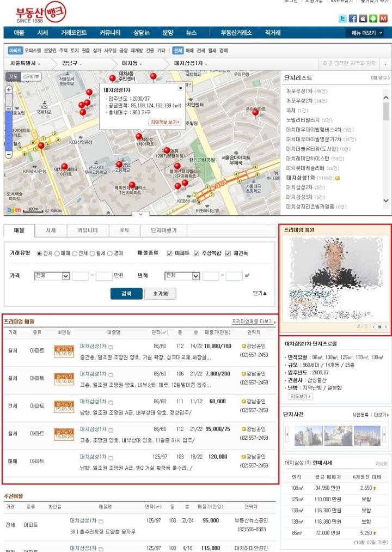Select the 월세 radio for 거래유형
The height and width of the screenshot is (552, 392).
point(92,253)
